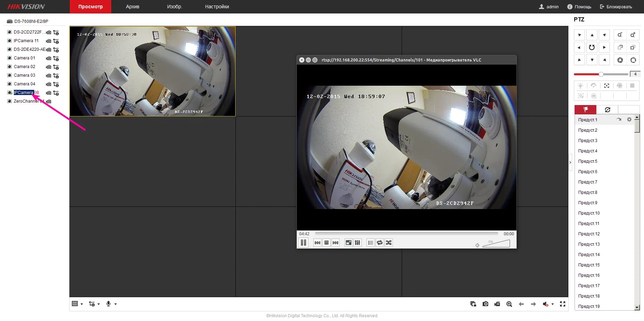644x321 pixels.
Task: Move PTZ camera diagonally up-left
Action: (x=579, y=35)
